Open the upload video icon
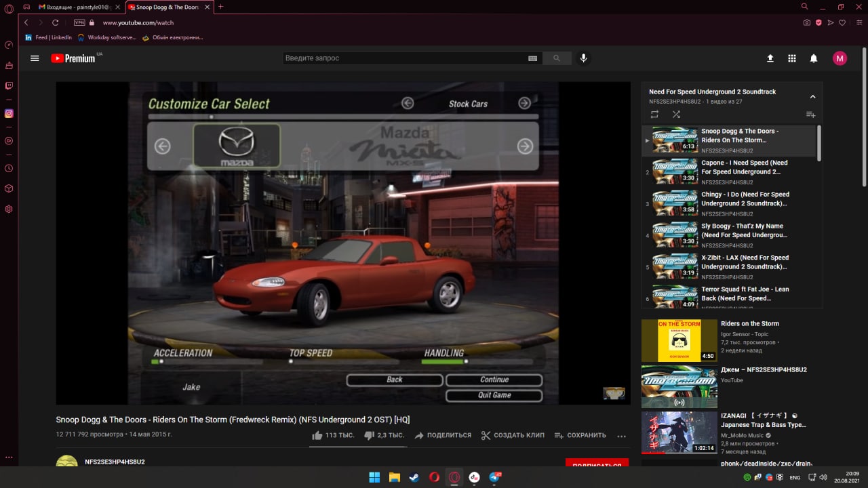868x488 pixels. (x=770, y=58)
